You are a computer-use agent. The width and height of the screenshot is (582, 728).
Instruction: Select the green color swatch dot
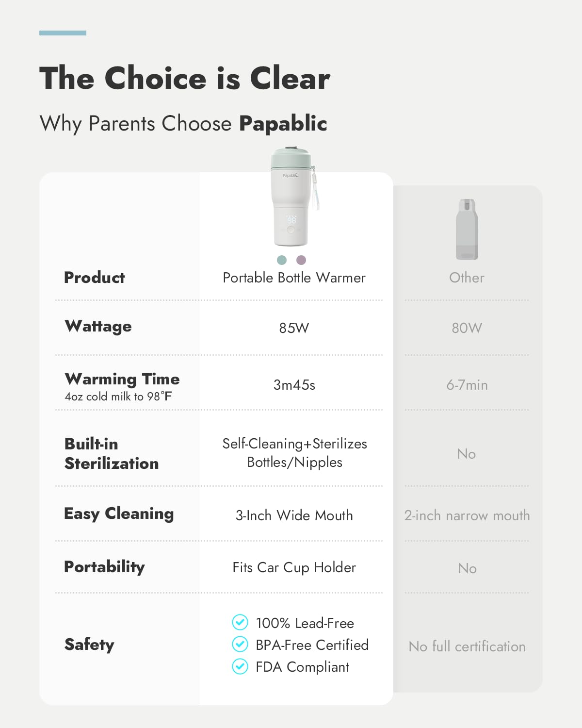click(x=282, y=260)
